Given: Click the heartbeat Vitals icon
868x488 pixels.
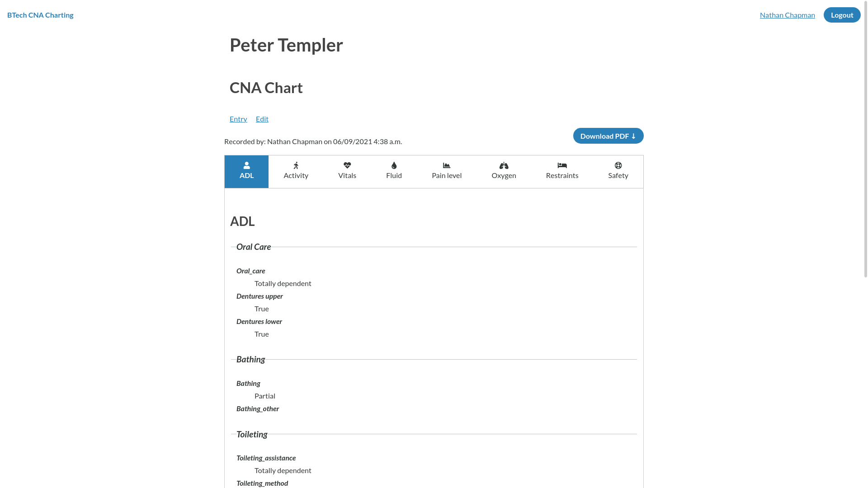Looking at the screenshot, I should click(347, 165).
